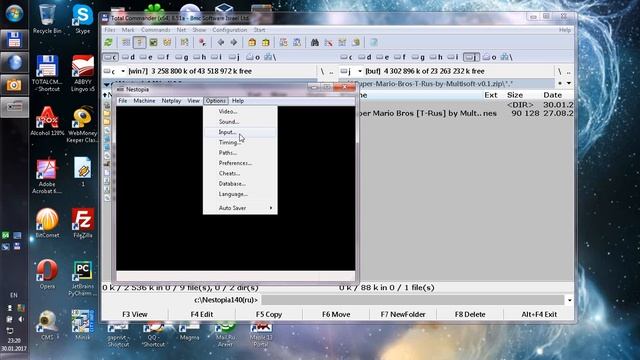Click the FTP connect toolbar icon

[283, 42]
